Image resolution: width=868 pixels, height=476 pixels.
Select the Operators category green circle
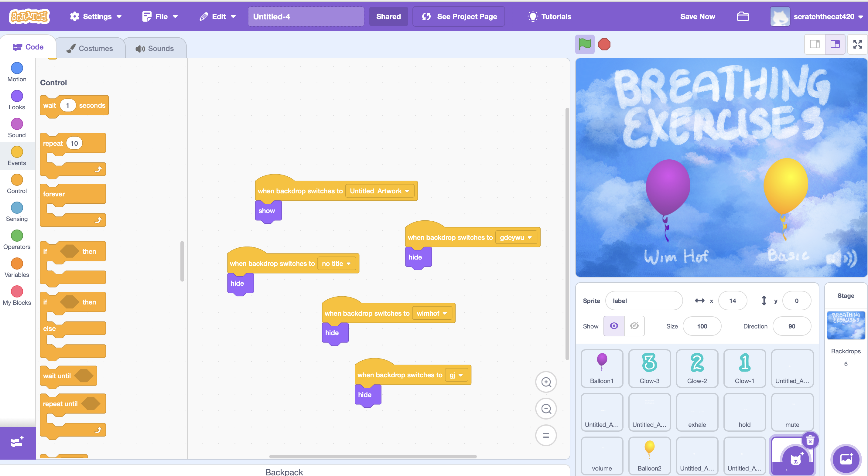click(17, 236)
